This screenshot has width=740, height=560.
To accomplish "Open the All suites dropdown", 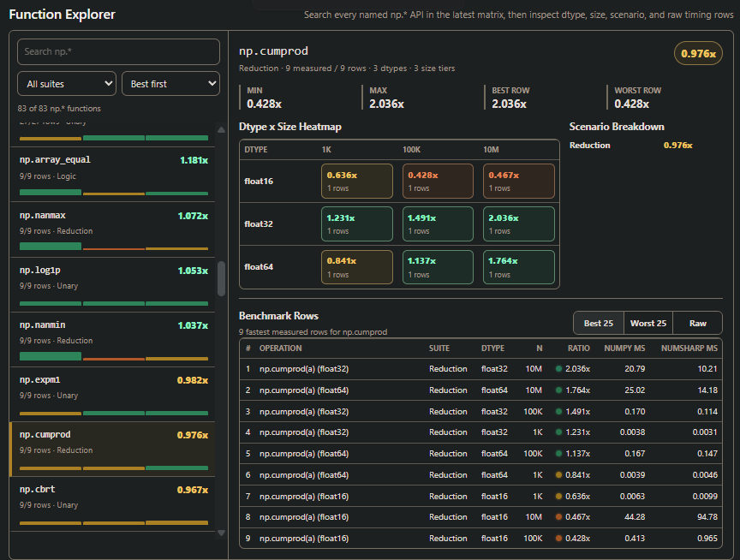I will click(x=67, y=84).
